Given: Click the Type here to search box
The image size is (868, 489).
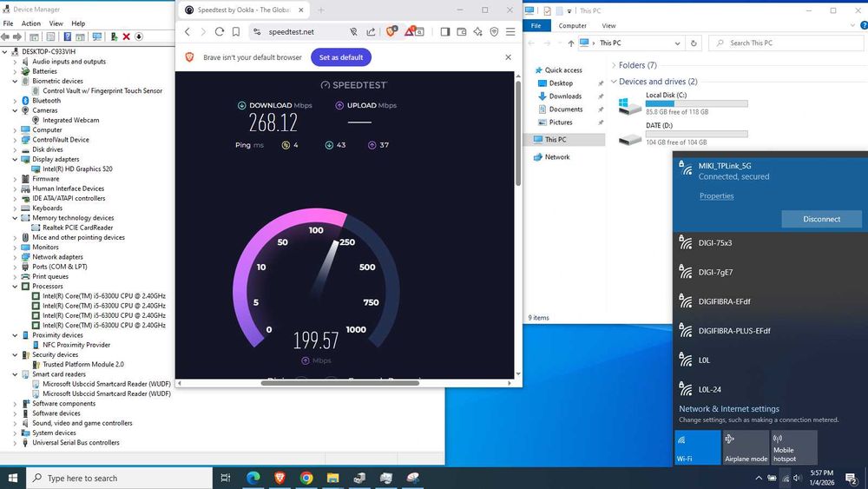Looking at the screenshot, I should (119, 478).
